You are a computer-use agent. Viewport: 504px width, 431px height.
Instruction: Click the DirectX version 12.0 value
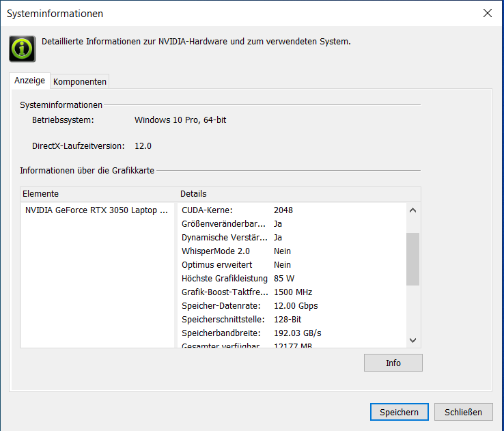[143, 146]
